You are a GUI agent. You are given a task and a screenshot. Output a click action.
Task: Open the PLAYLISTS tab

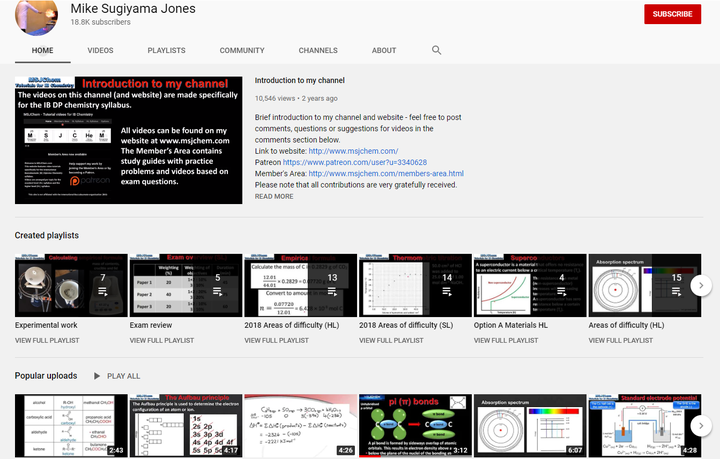coord(166,50)
